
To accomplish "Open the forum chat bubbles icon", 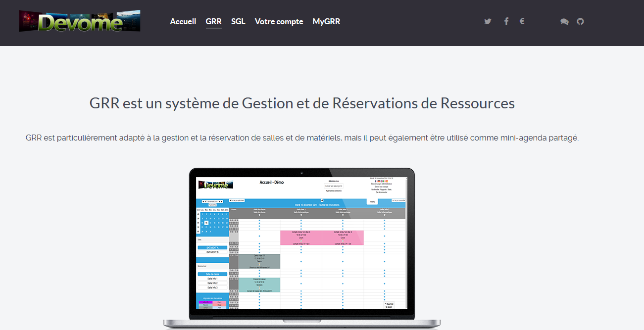I will [x=564, y=21].
